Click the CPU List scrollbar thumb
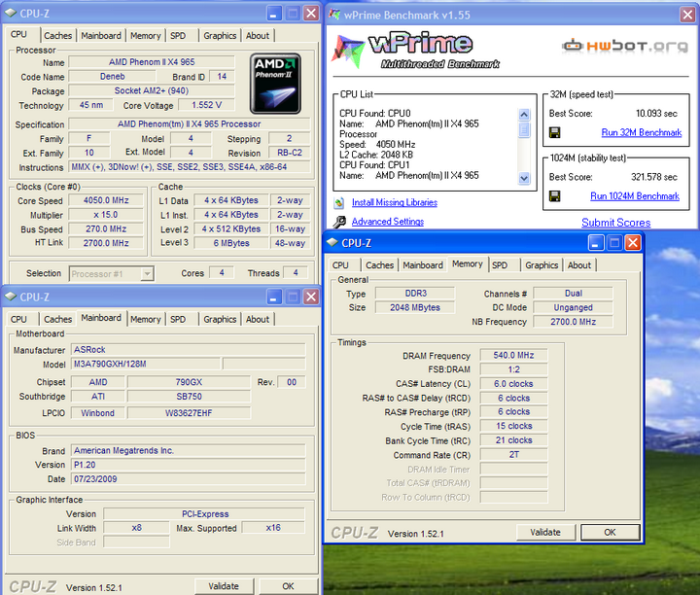The height and width of the screenshot is (595, 700). [x=524, y=130]
